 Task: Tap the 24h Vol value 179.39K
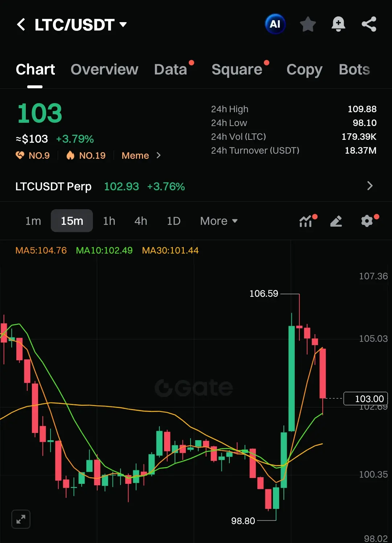(x=359, y=137)
